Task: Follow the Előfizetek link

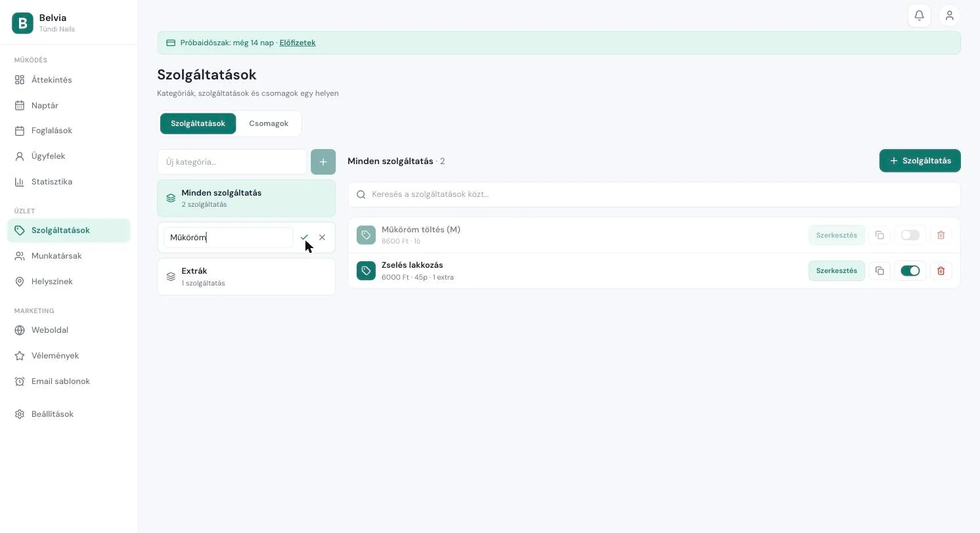Action: [x=298, y=43]
